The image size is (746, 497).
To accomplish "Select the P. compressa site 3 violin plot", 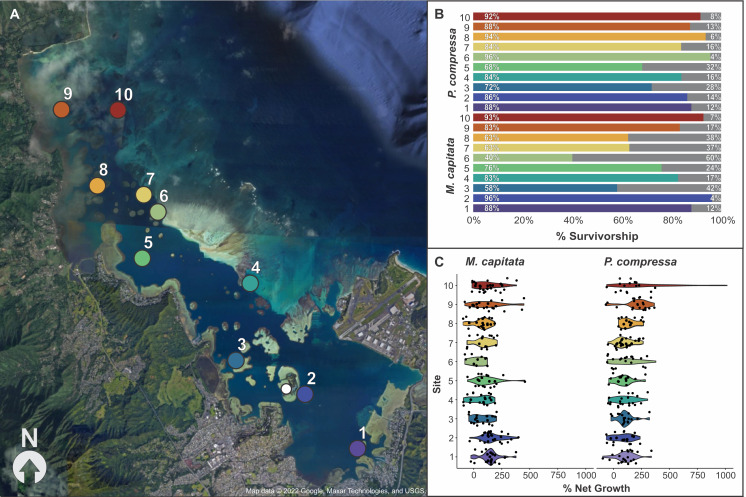I will click(x=630, y=419).
